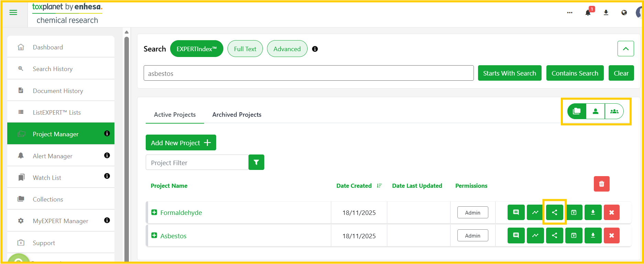Image resolution: width=644 pixels, height=264 pixels.
Task: Expand the Asbestos project row
Action: [154, 236]
